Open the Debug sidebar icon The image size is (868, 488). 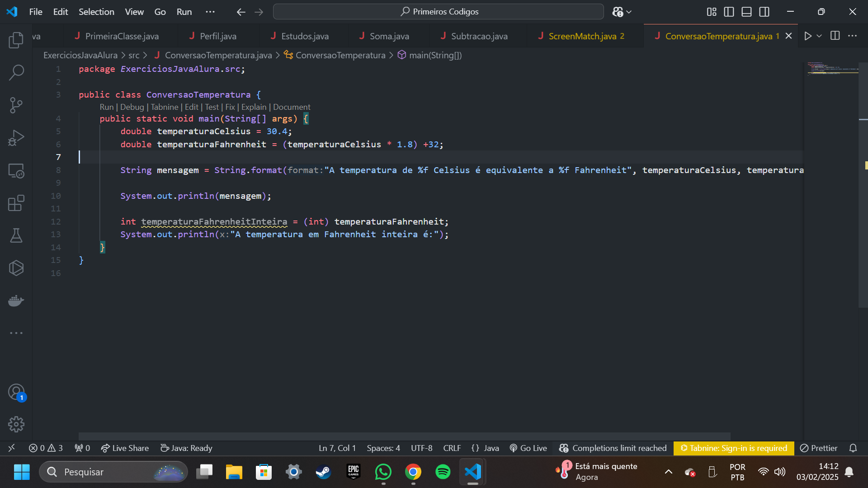pos(16,137)
